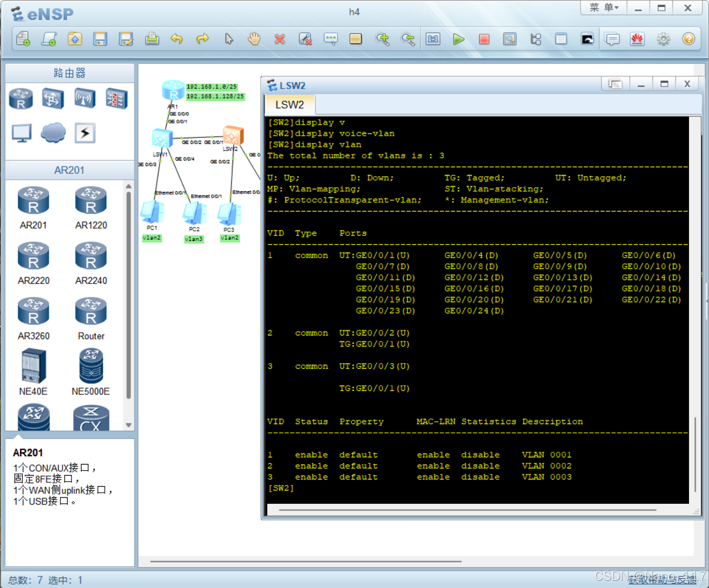Click the 192.168.1.0/25 label
Image resolution: width=709 pixels, height=588 pixels.
[212, 87]
